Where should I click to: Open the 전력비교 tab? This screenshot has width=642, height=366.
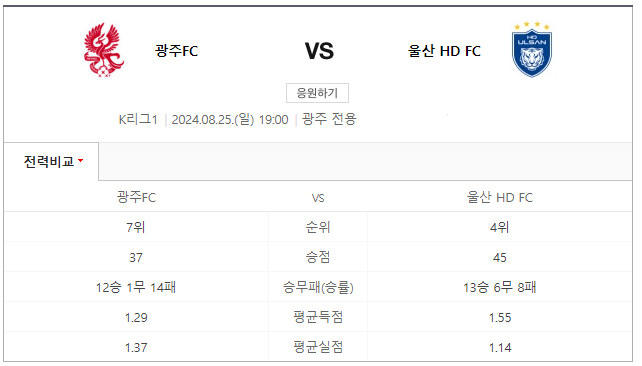[51, 161]
